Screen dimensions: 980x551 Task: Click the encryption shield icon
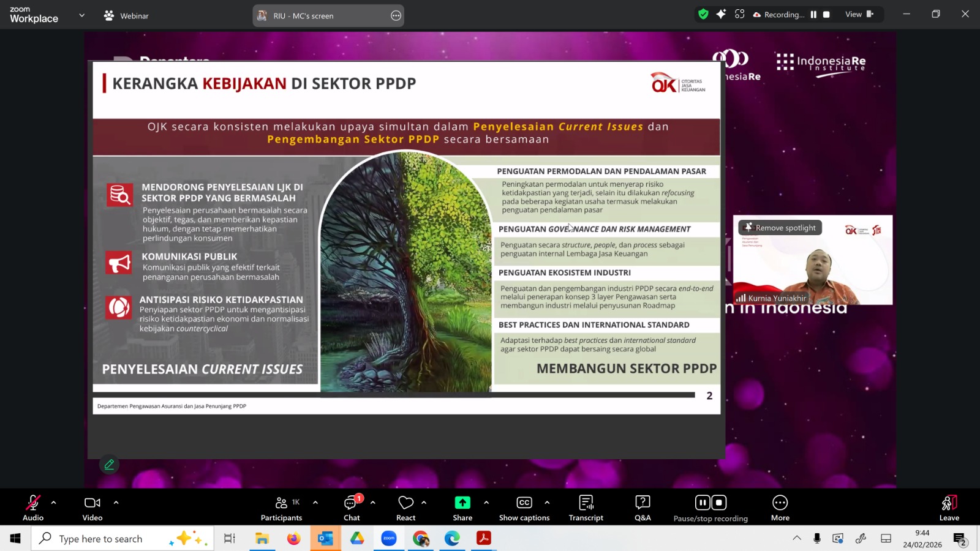(703, 15)
